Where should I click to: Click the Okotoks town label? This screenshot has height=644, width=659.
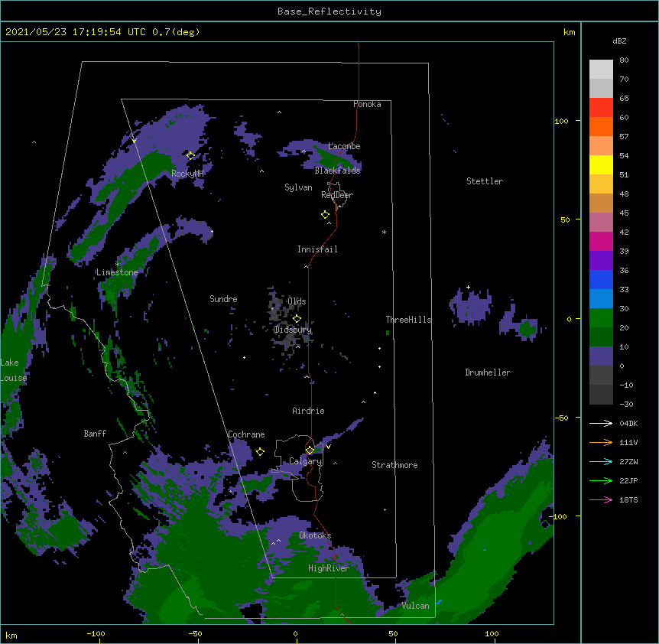click(x=315, y=535)
